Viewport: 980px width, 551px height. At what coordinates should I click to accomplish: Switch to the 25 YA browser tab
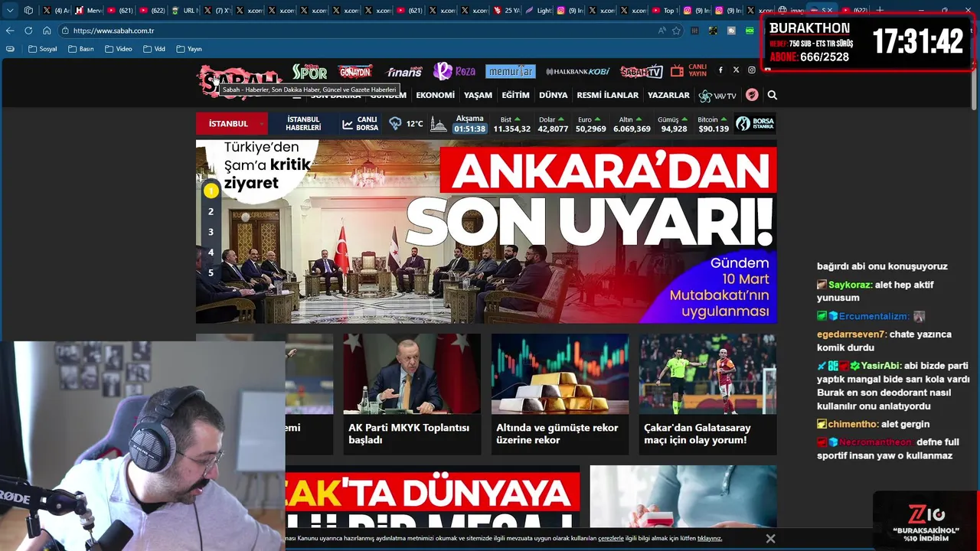pos(505,10)
